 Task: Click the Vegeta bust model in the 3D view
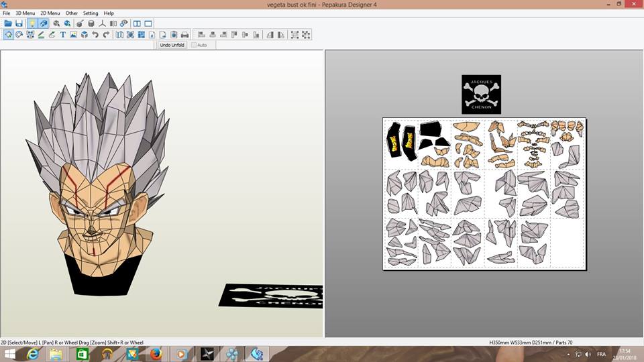pos(99,185)
